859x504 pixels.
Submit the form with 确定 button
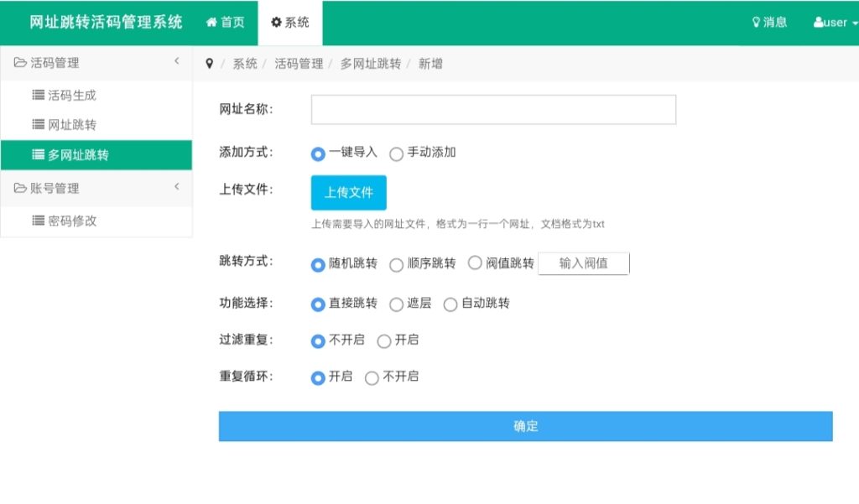(x=525, y=426)
